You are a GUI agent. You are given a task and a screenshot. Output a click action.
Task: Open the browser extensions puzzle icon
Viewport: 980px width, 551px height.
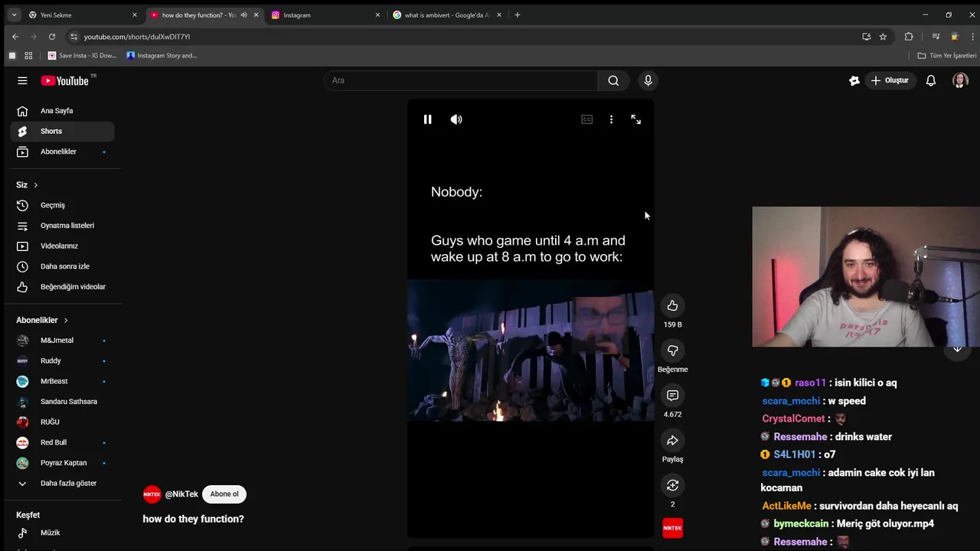click(909, 37)
